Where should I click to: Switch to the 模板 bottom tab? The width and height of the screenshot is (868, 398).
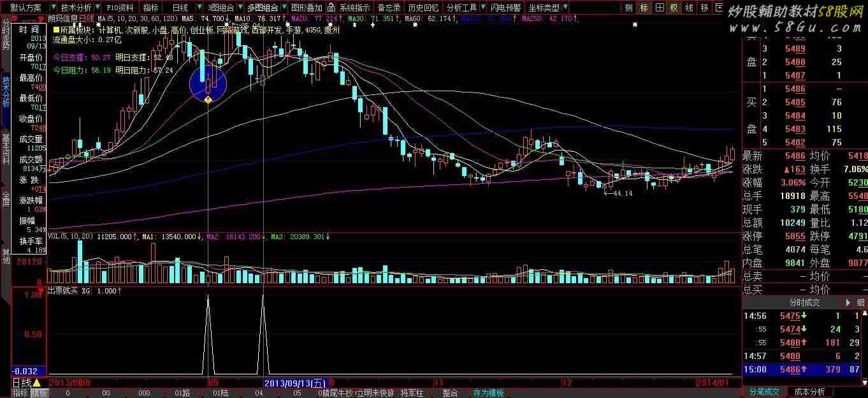39,393
